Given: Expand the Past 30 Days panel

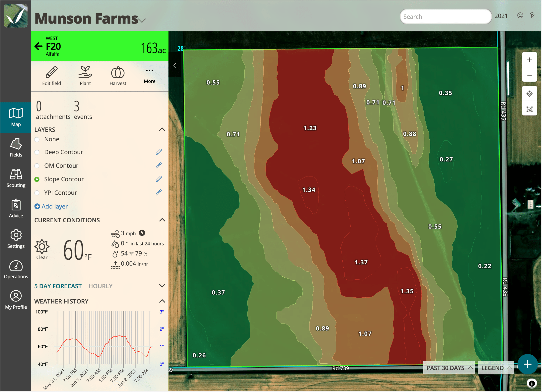Looking at the screenshot, I should 449,368.
